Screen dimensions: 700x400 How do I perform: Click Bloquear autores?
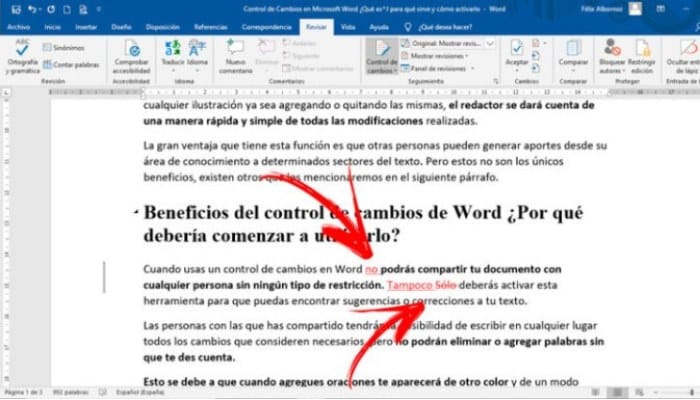(x=612, y=57)
